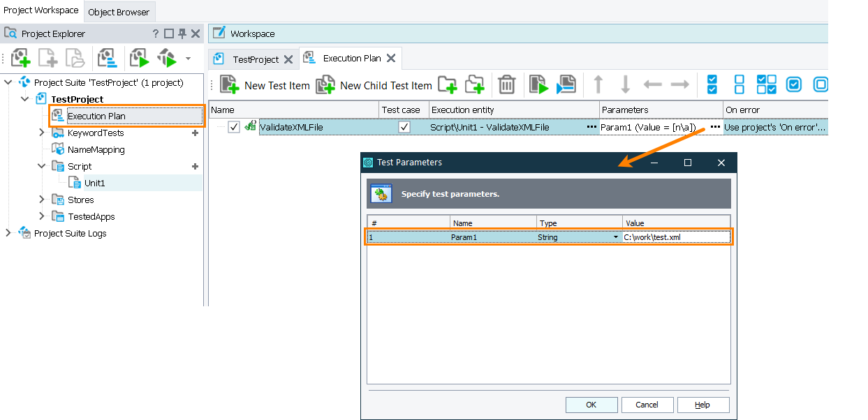Click the Disable All Items icon

click(739, 84)
